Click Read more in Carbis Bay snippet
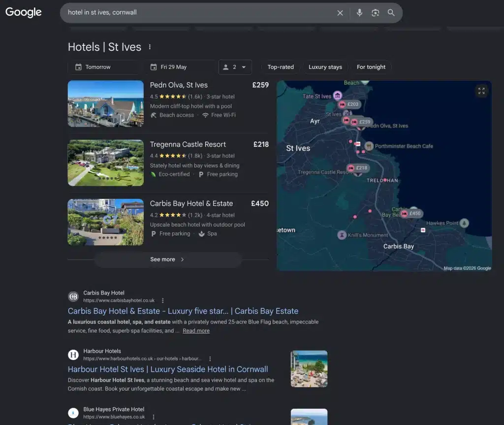 click(196, 331)
